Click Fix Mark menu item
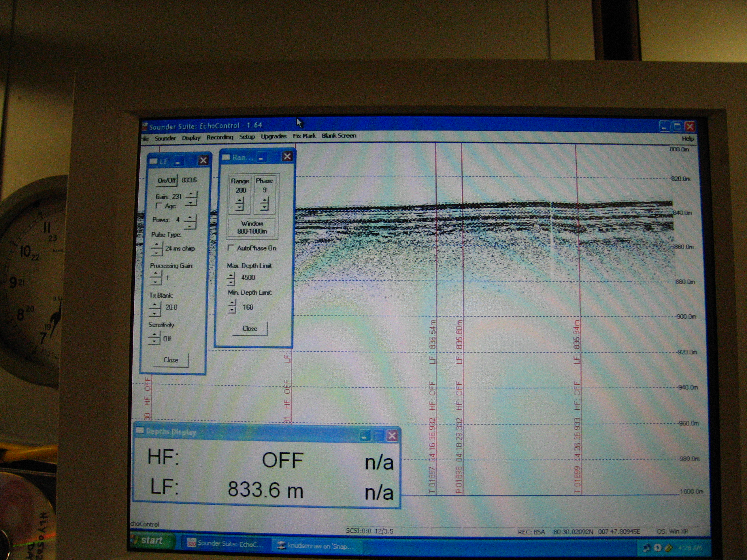747x560 pixels. click(x=304, y=136)
